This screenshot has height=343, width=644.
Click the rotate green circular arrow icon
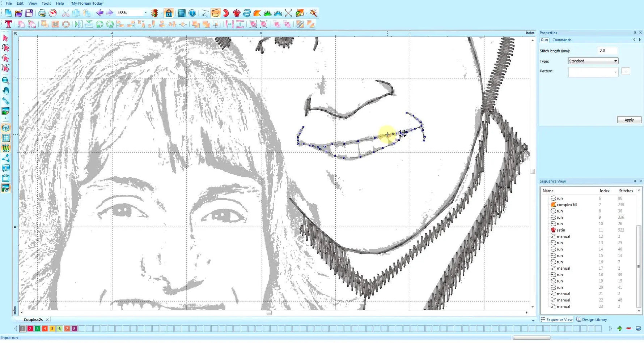99,24
